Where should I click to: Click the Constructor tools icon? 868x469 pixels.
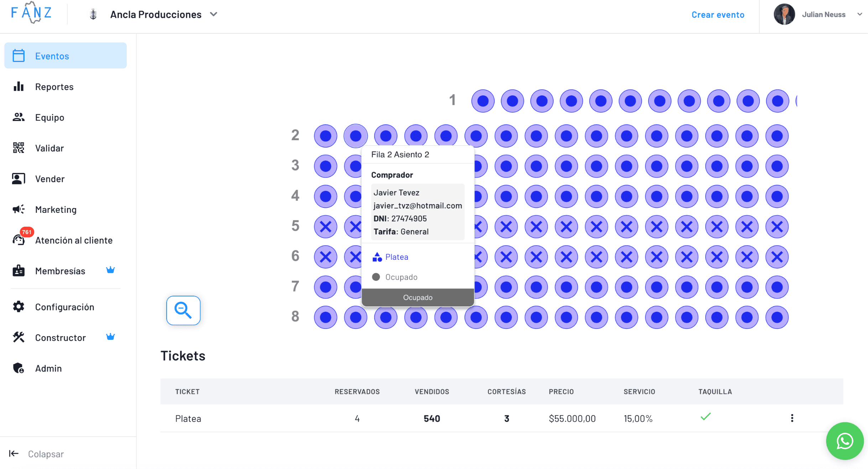(18, 337)
